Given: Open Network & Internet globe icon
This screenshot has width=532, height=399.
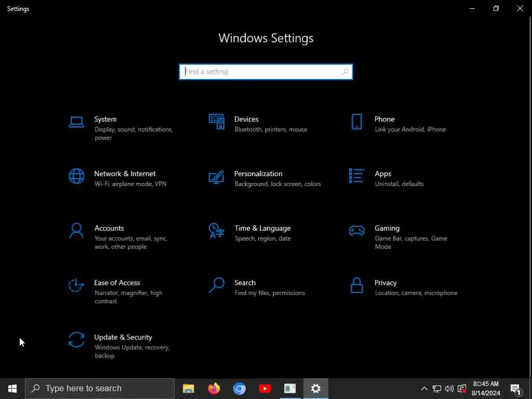Looking at the screenshot, I should click(76, 177).
